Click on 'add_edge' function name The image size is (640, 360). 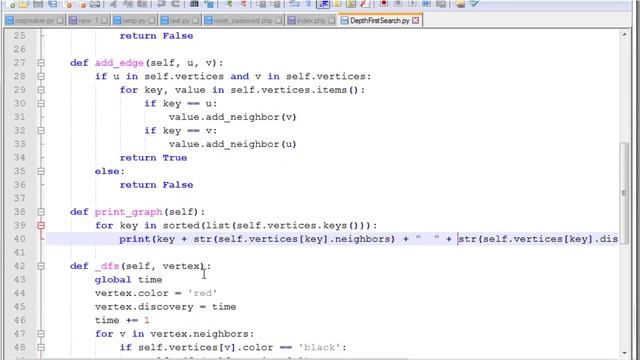pos(119,63)
